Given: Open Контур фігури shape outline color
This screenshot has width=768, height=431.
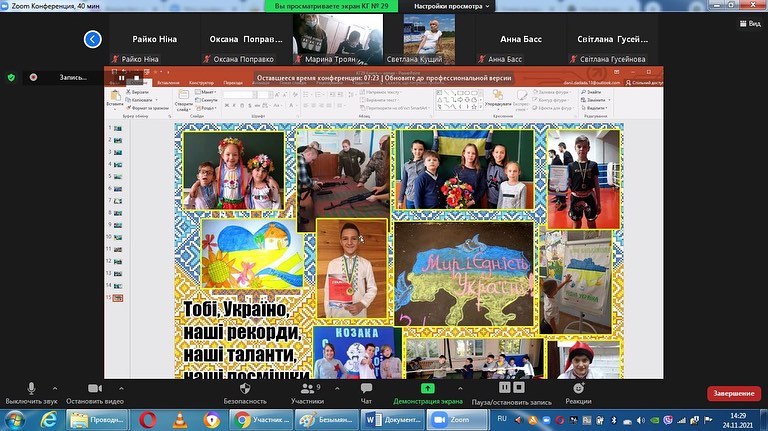Looking at the screenshot, I should 552,100.
